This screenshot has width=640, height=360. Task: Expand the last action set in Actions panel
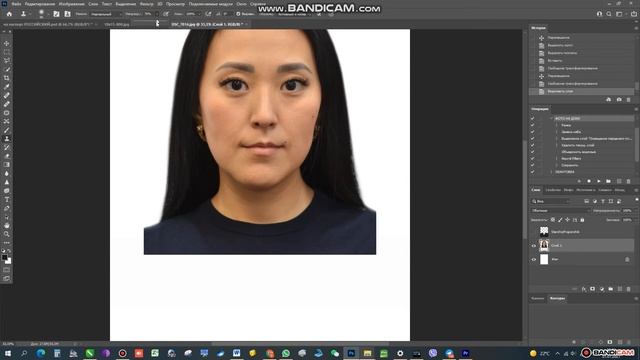(551, 172)
